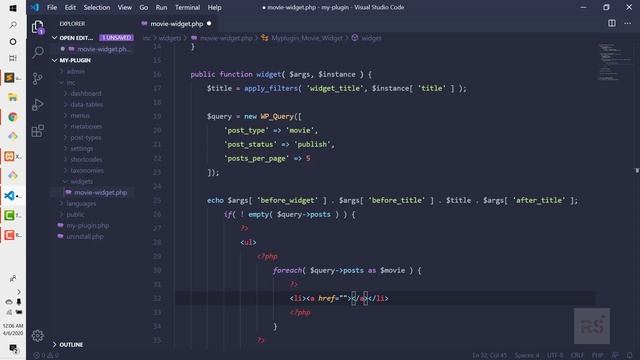
Task: Select the movie-widget.php editor tab
Action: click(x=177, y=24)
